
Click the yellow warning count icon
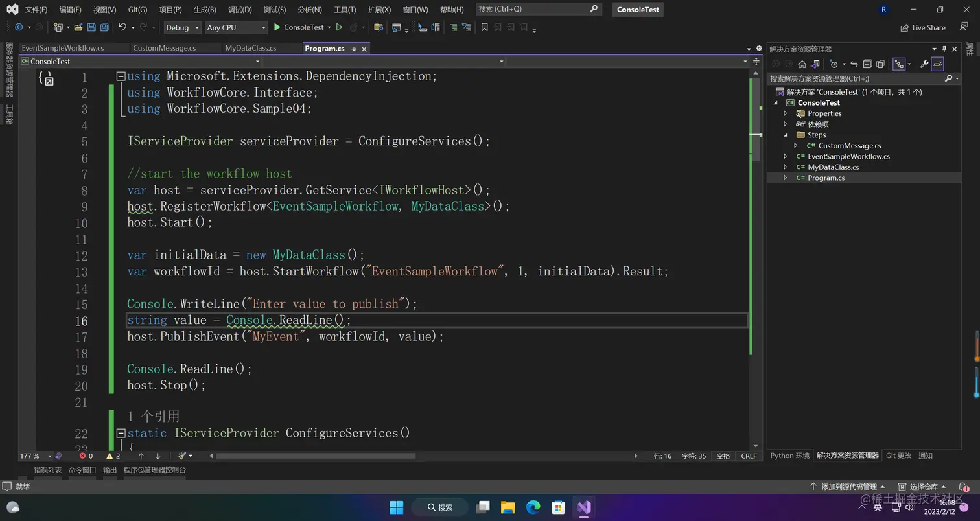[x=110, y=456]
